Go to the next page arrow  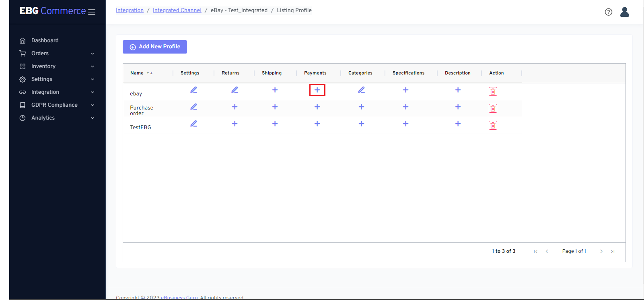tap(601, 251)
